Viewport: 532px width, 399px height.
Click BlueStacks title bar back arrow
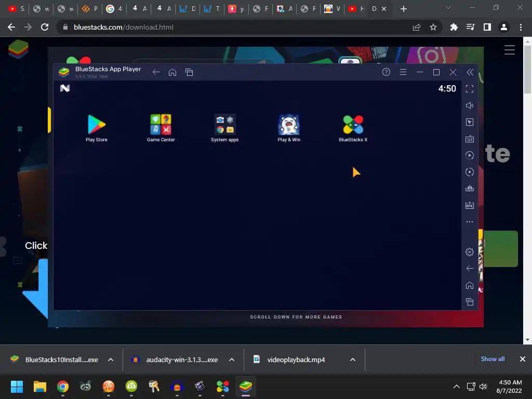click(x=156, y=72)
